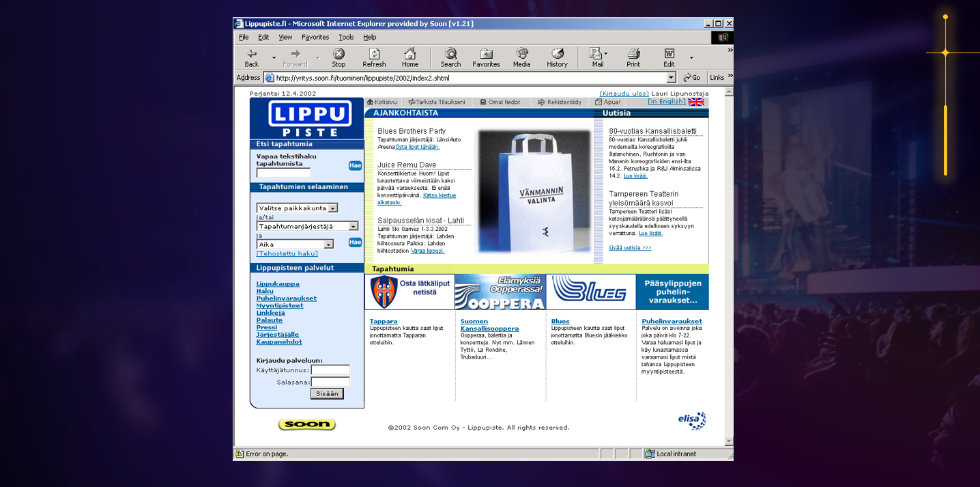Viewport: 980px width, 487px height.
Task: Click the Sisään login button
Action: click(327, 393)
